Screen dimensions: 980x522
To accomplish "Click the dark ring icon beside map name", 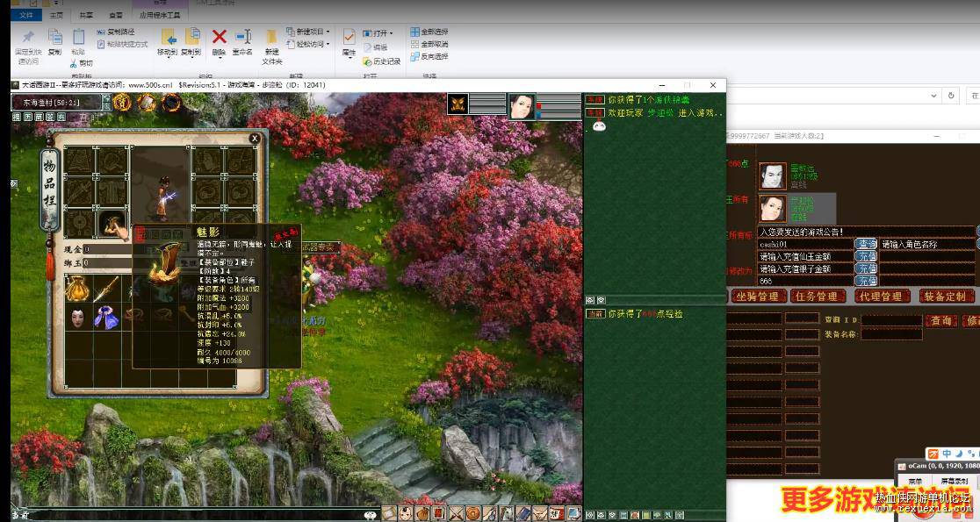I will pyautogui.click(x=171, y=102).
